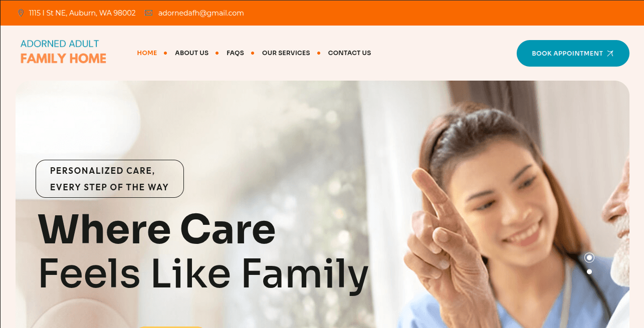
Task: Go to the Home menu item
Action: pyautogui.click(x=147, y=53)
